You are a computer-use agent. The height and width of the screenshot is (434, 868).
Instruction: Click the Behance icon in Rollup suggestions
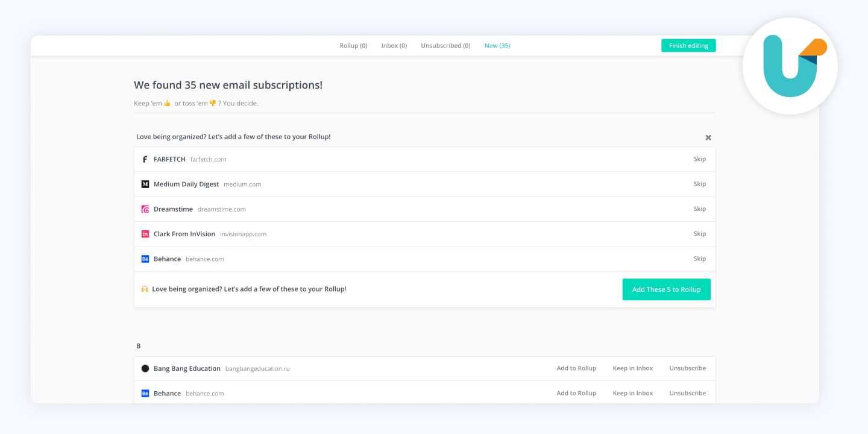tap(145, 259)
